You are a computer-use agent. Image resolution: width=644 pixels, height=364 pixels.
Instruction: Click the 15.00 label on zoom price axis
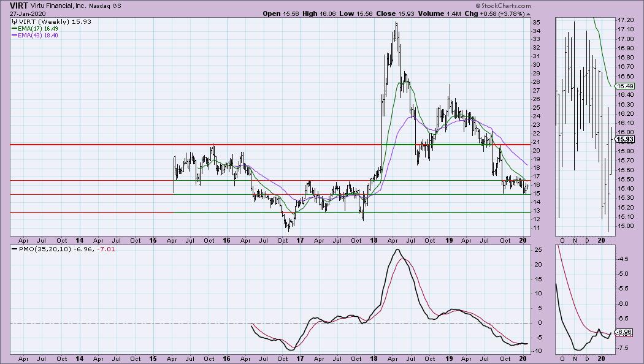(626, 226)
